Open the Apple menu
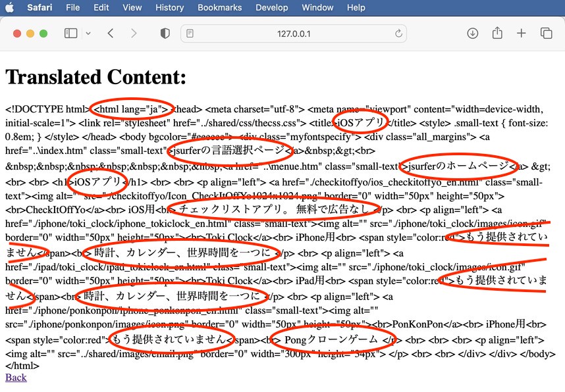Image resolution: width=565 pixels, height=392 pixels. 9,8
